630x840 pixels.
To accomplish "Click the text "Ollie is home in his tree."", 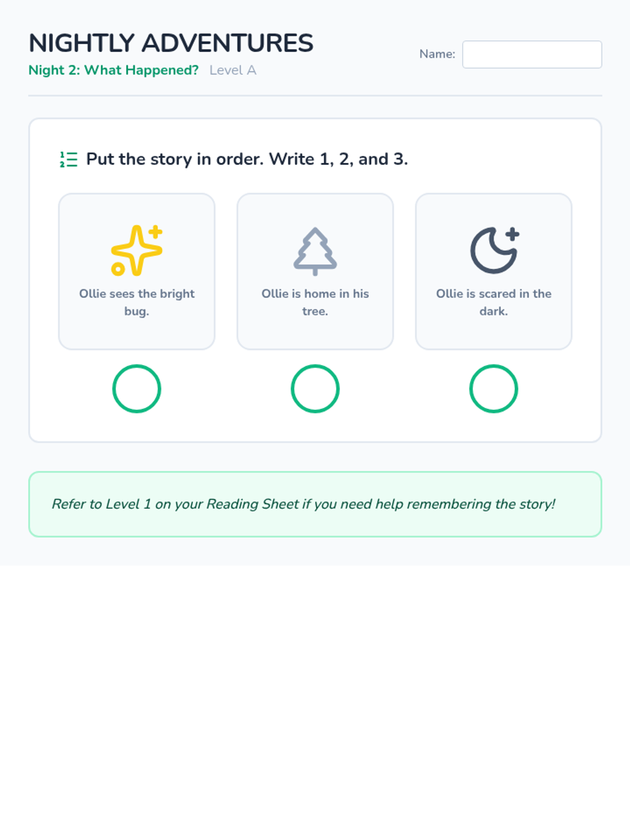I will click(315, 302).
